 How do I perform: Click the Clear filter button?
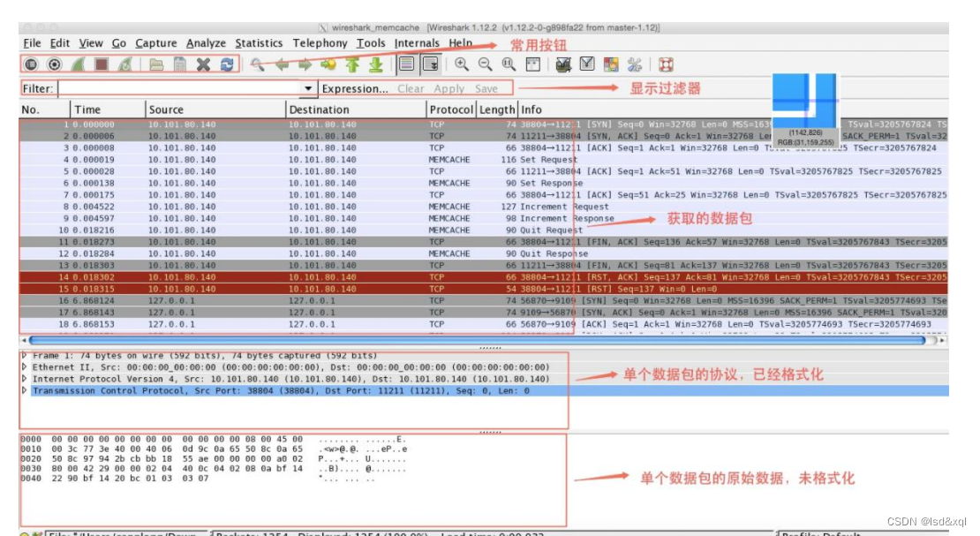click(411, 89)
